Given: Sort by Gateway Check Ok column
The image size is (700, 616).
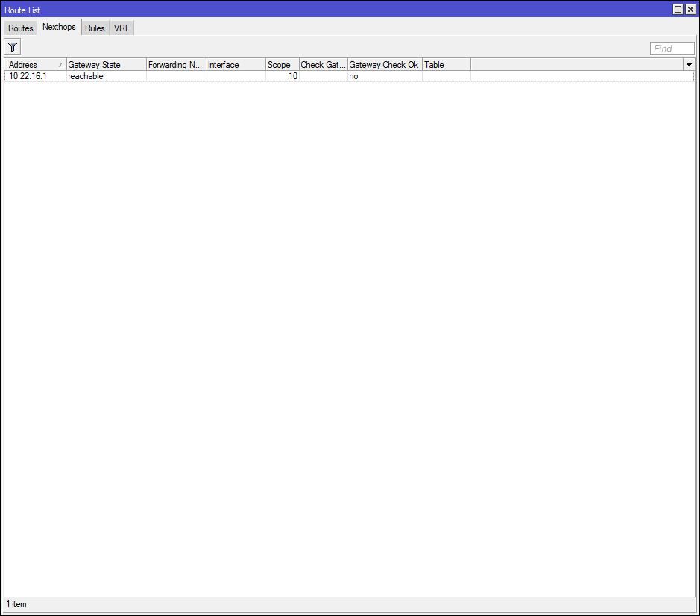Looking at the screenshot, I should 385,64.
